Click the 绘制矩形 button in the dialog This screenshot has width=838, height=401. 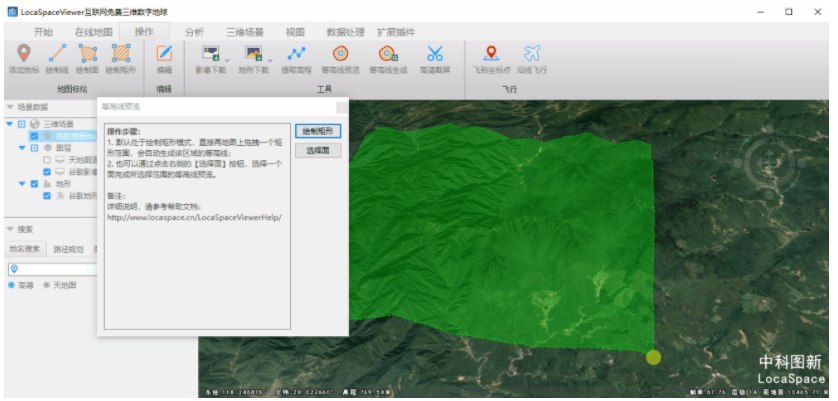click(318, 131)
